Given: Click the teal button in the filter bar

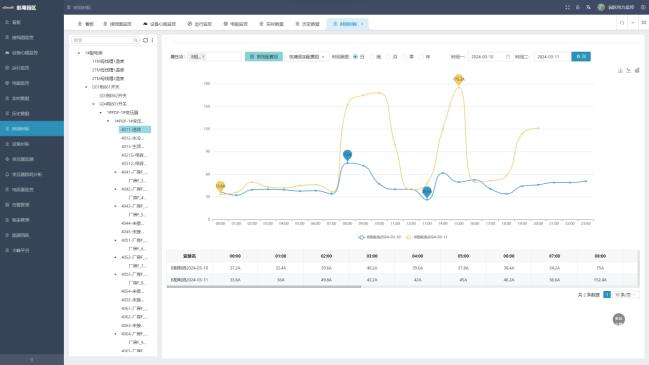Looking at the screenshot, I should click(x=264, y=57).
